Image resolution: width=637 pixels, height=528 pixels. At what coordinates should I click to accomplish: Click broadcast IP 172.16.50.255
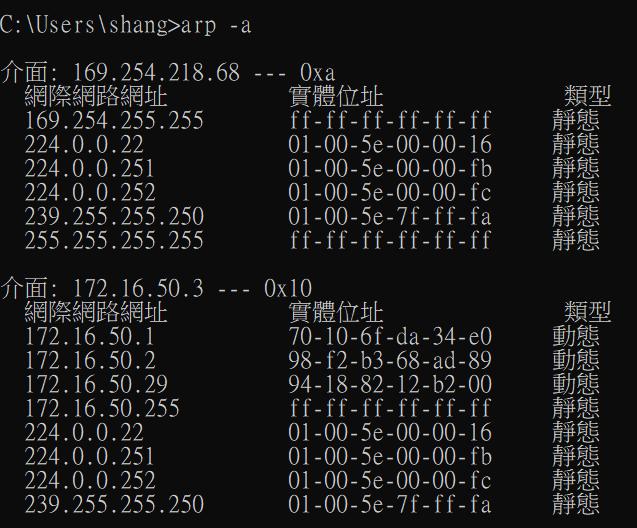click(x=102, y=409)
